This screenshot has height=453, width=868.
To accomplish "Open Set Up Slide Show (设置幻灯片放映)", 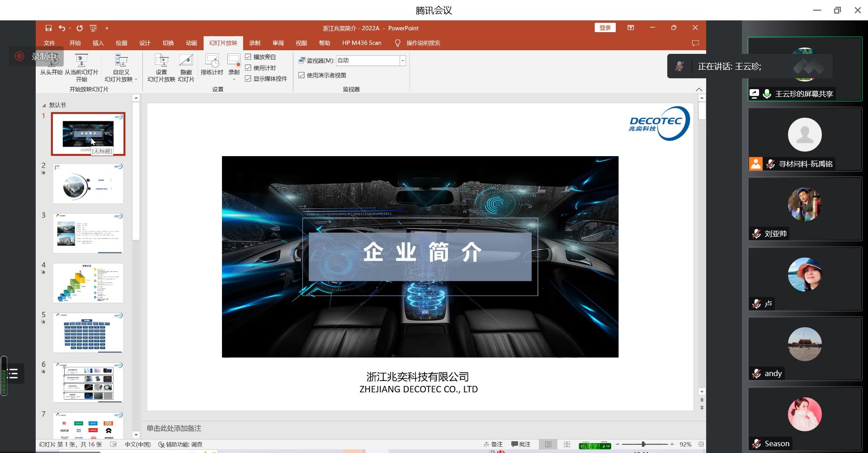I will pyautogui.click(x=161, y=68).
